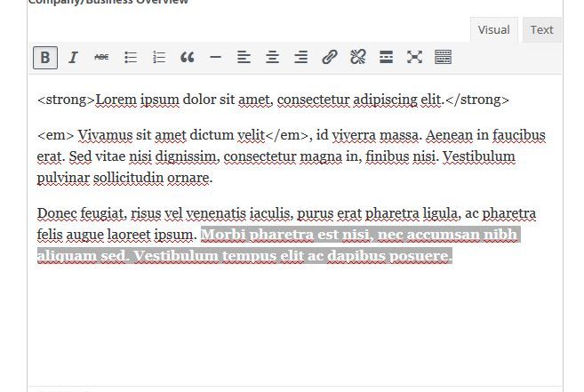Click the word "Vivamus" in second paragraph
Screen dimensions: 584x392
point(105,135)
